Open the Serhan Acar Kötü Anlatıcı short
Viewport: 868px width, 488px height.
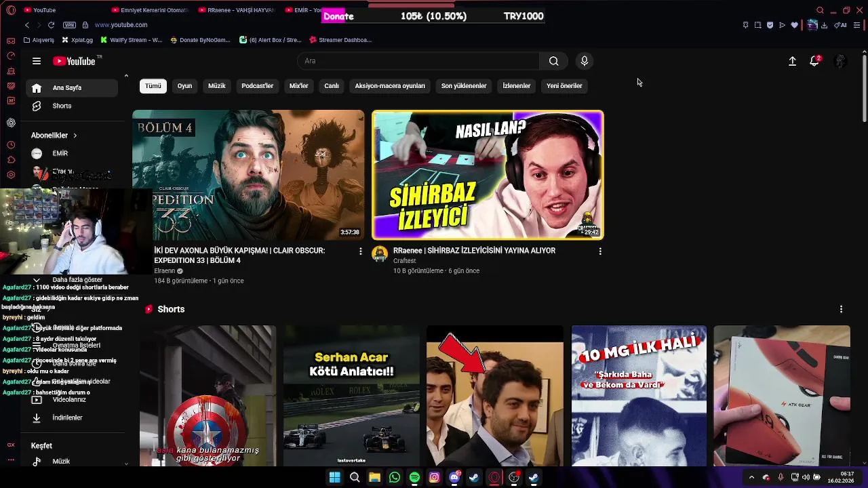click(351, 396)
